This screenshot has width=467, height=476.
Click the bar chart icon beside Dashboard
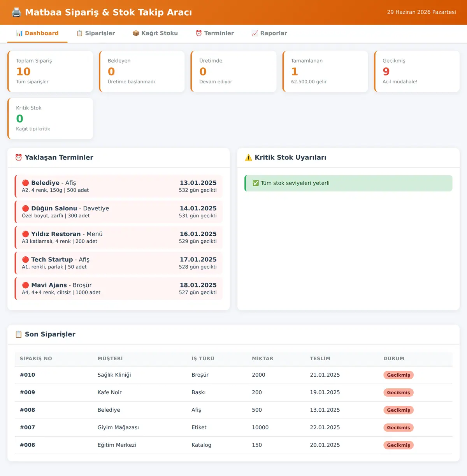tap(19, 33)
